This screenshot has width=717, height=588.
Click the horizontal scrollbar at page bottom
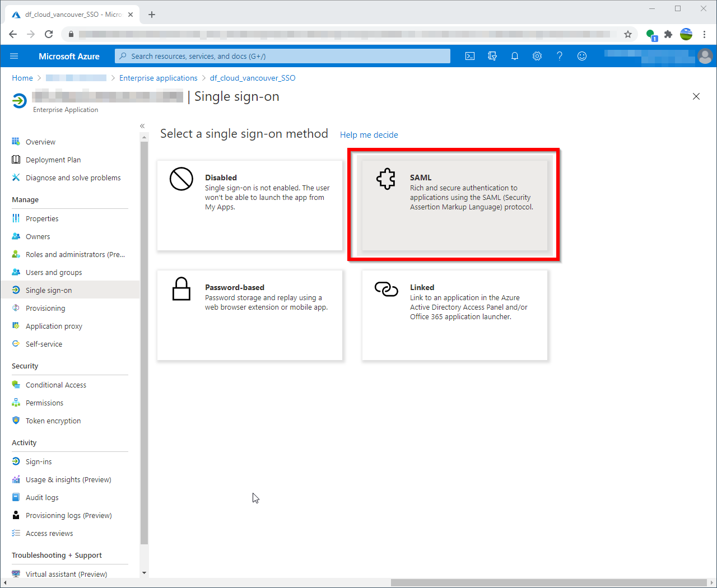tap(549, 582)
